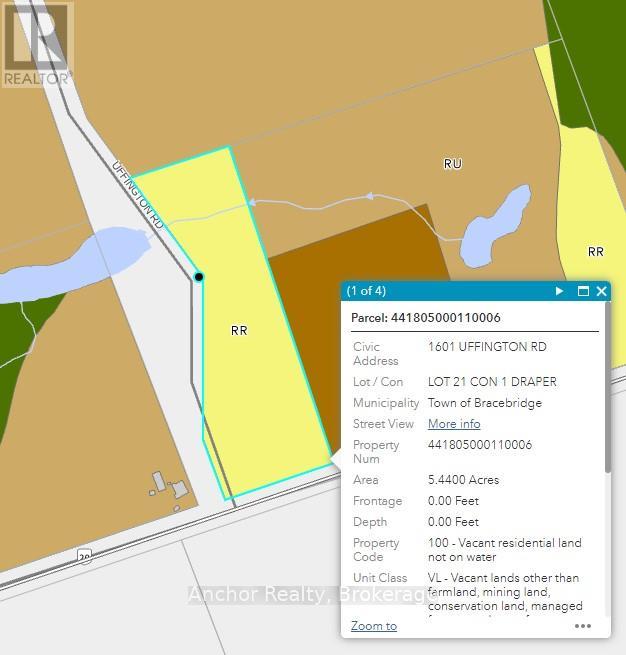
Task: Click the More info street view link
Action: point(454,424)
